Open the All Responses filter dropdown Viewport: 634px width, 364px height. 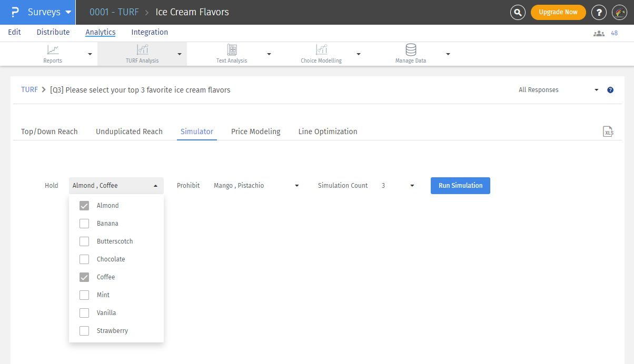coord(558,90)
